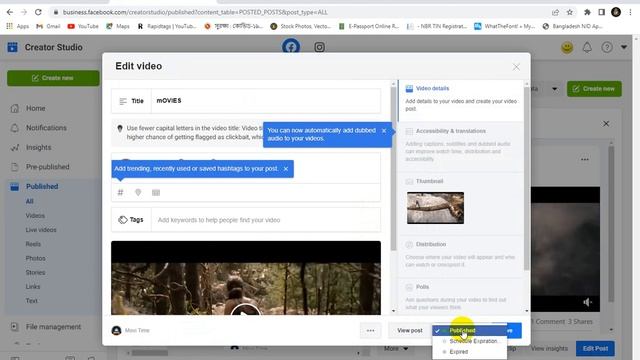Click the Facebook platform icon
The height and width of the screenshot is (360, 640).
click(291, 47)
